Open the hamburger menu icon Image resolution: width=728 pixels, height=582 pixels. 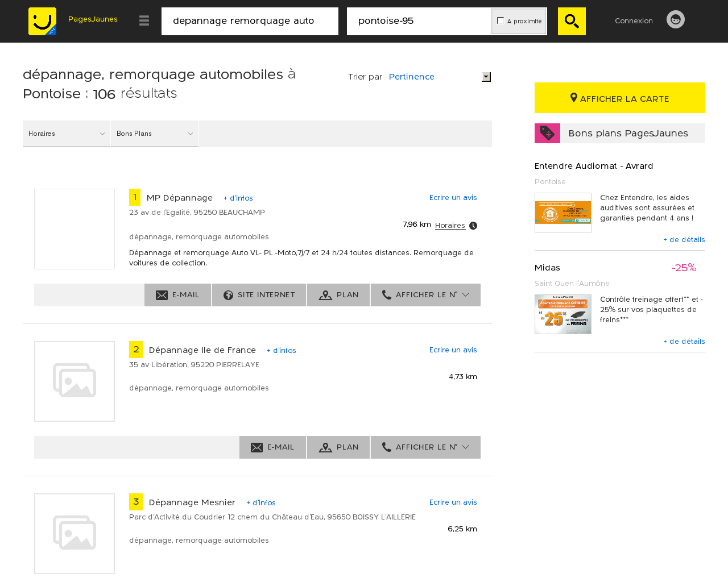coord(144,21)
